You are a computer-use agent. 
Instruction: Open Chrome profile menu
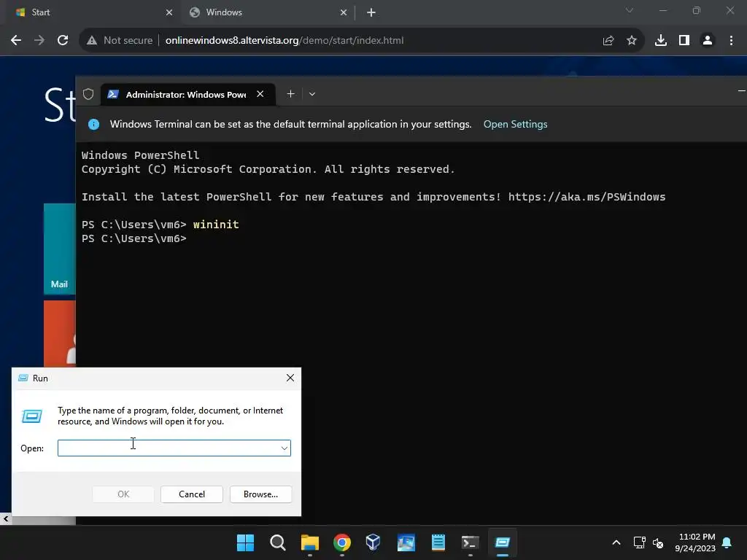click(708, 41)
